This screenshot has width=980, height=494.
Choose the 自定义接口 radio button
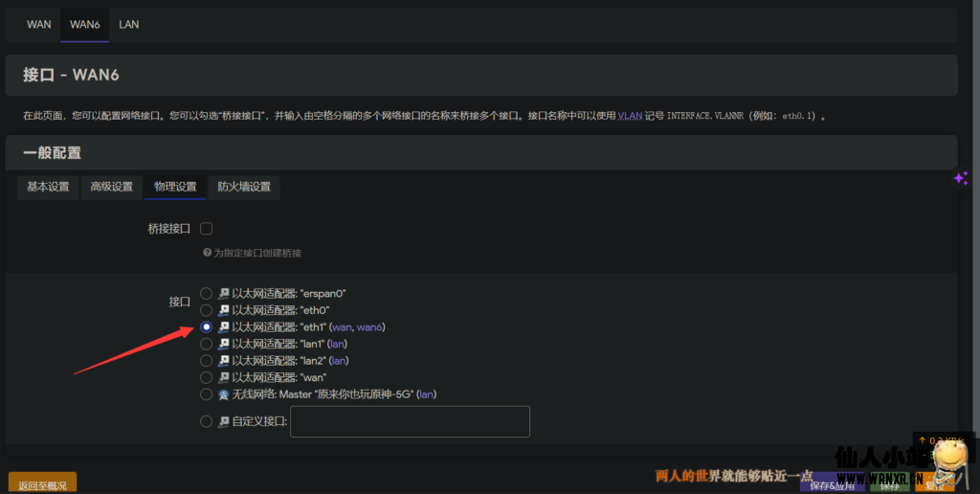pyautogui.click(x=207, y=421)
